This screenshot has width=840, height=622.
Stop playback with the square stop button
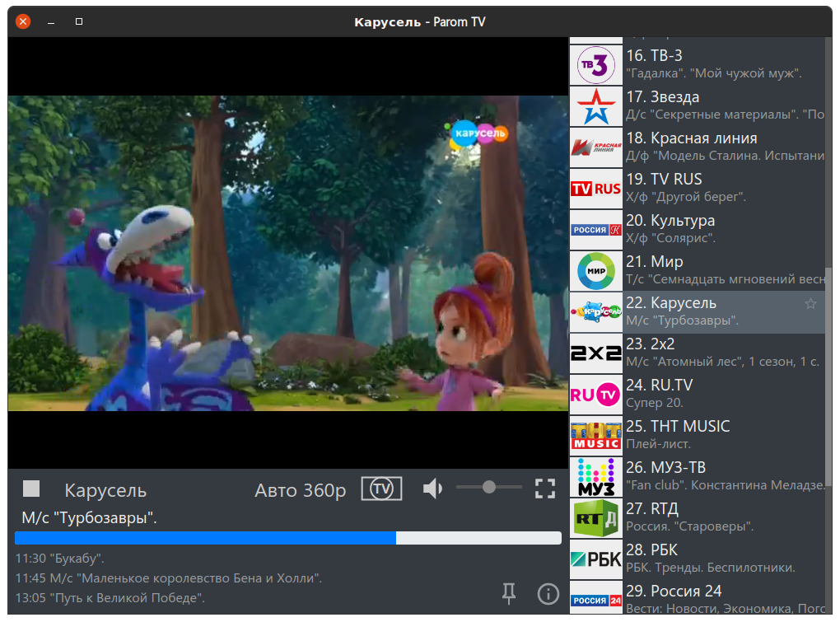[x=31, y=489]
